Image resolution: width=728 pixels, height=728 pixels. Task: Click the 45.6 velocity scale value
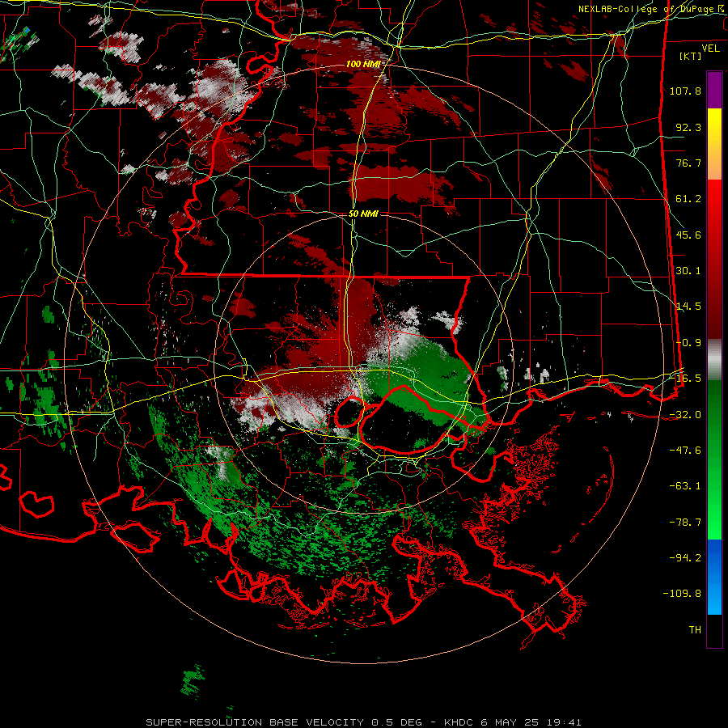click(688, 235)
